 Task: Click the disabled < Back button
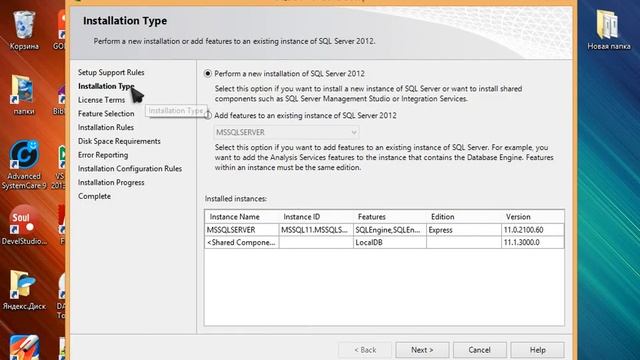click(365, 350)
